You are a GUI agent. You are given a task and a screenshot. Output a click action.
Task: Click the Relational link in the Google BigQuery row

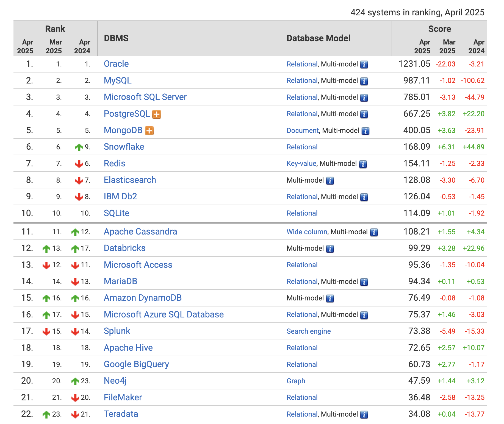click(302, 364)
